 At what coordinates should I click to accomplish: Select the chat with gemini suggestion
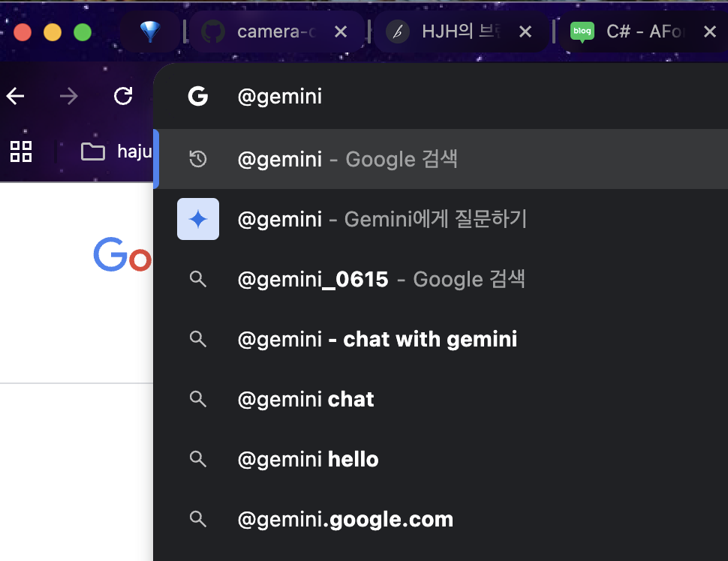point(441,339)
